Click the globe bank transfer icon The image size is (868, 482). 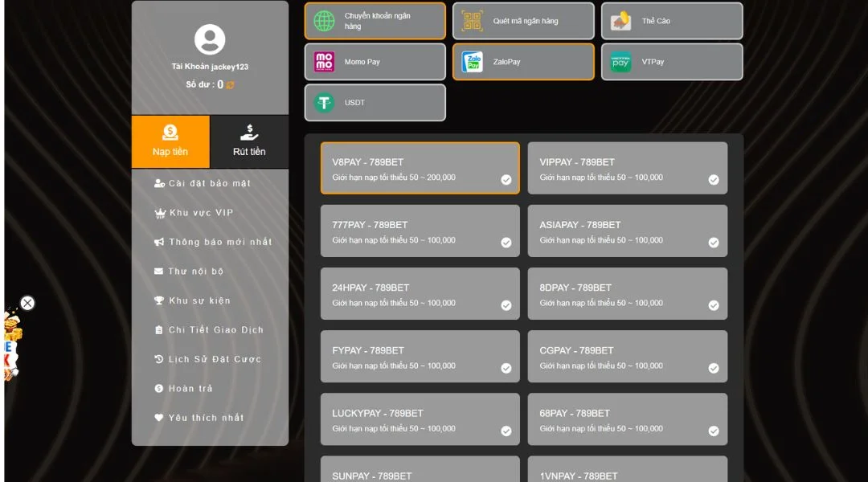pyautogui.click(x=325, y=21)
